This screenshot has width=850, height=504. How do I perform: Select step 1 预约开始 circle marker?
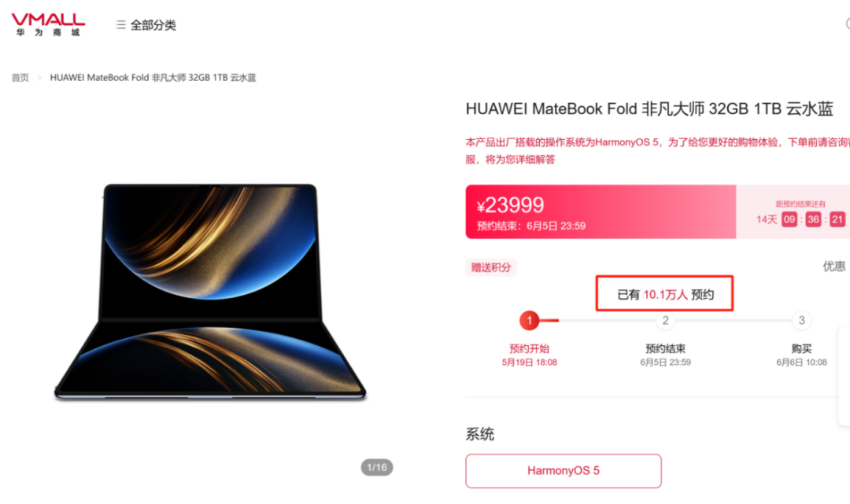click(x=529, y=321)
